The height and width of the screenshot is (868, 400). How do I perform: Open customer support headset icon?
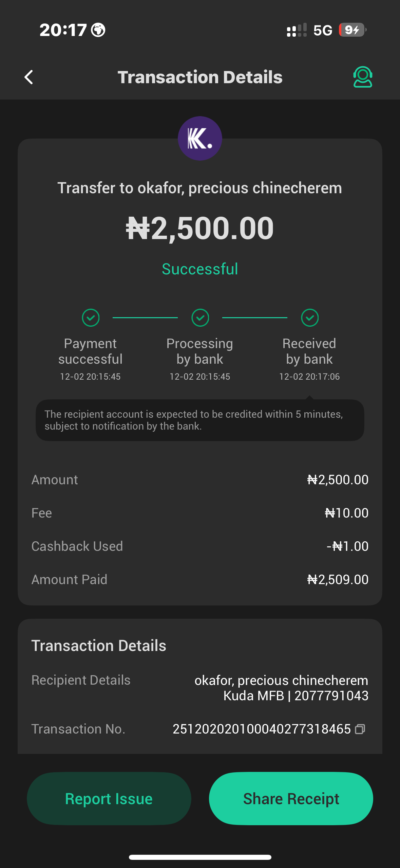click(x=363, y=77)
